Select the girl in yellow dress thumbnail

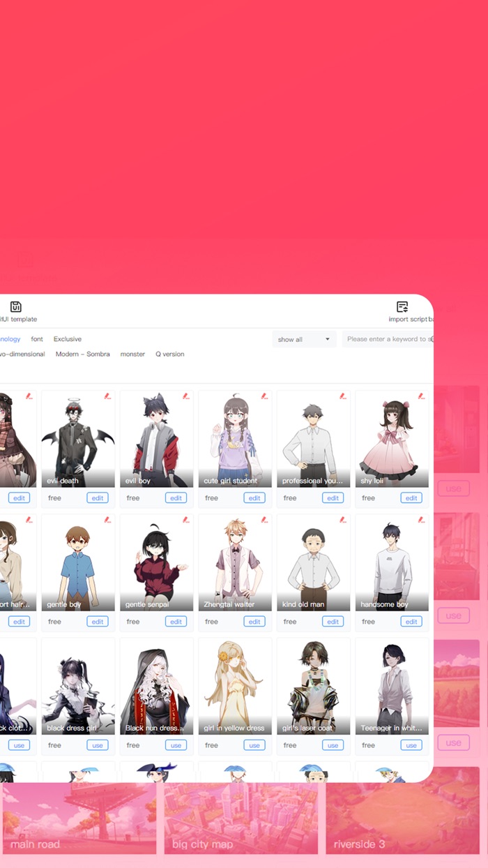(x=235, y=685)
